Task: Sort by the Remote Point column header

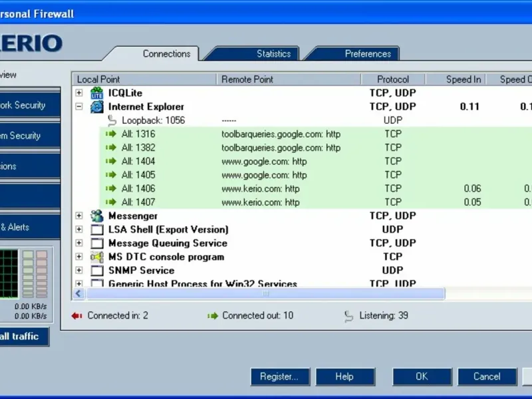Action: [x=289, y=79]
